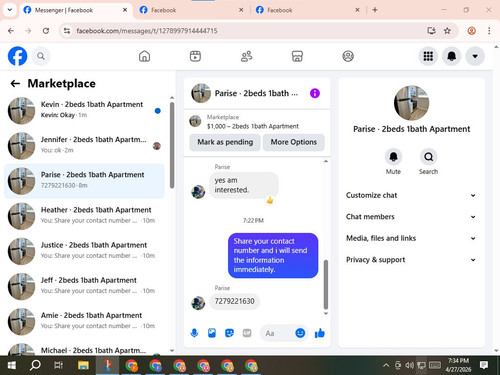Open the Facebook menu grid icon

click(428, 56)
